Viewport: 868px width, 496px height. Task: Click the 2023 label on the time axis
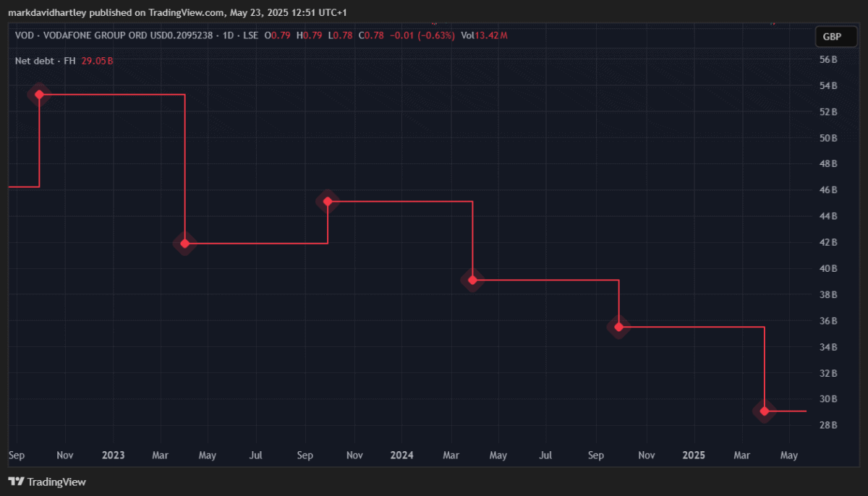pos(113,456)
